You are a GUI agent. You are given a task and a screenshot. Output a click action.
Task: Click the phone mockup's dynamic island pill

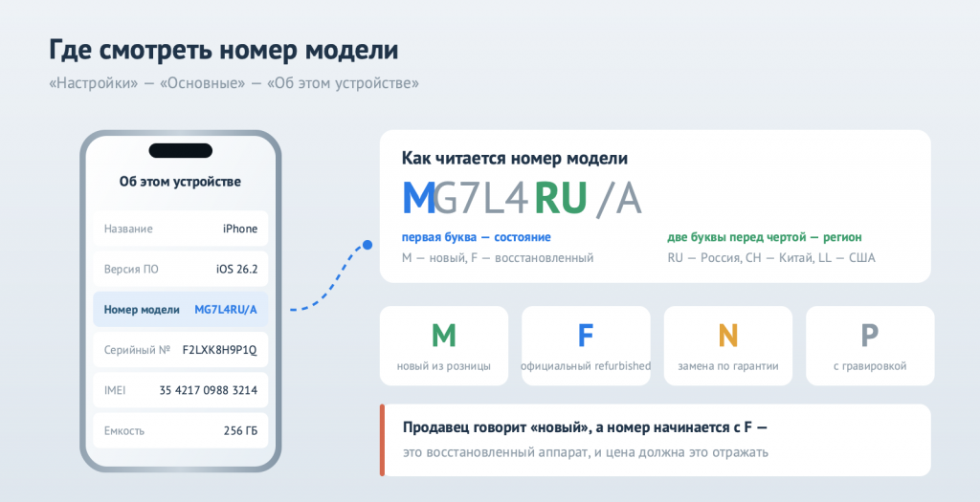181,150
